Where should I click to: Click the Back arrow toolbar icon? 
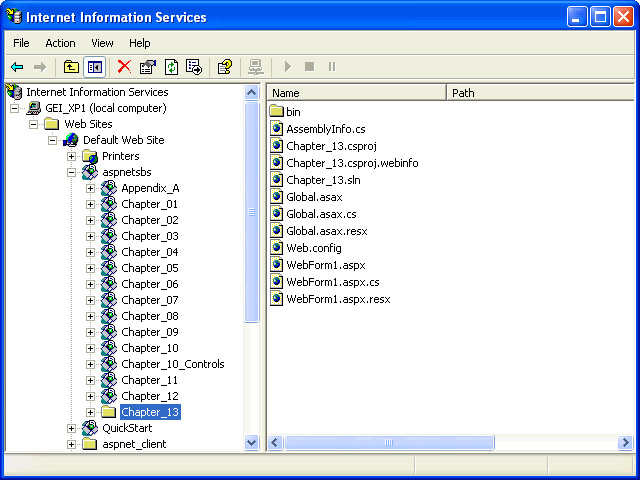point(17,67)
